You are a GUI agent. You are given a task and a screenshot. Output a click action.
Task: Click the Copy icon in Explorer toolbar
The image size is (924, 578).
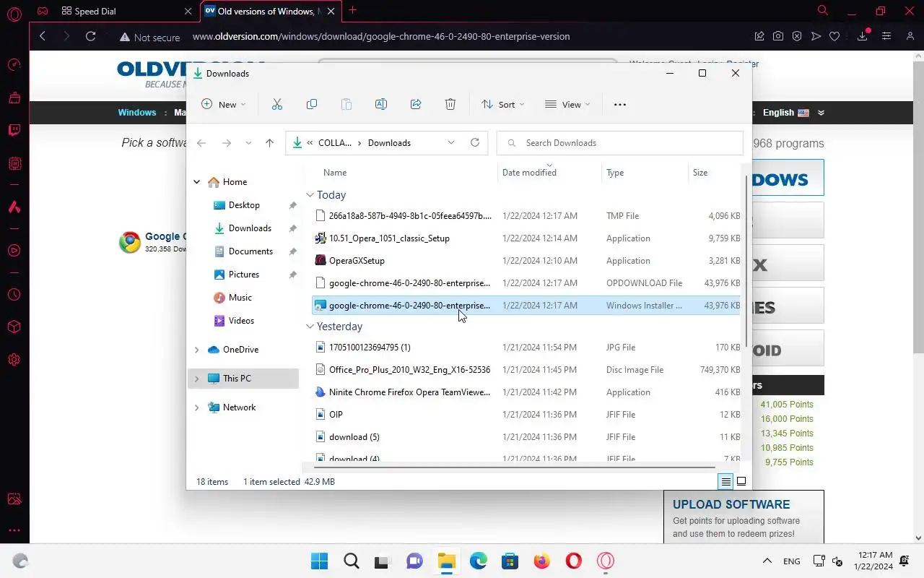(x=312, y=104)
